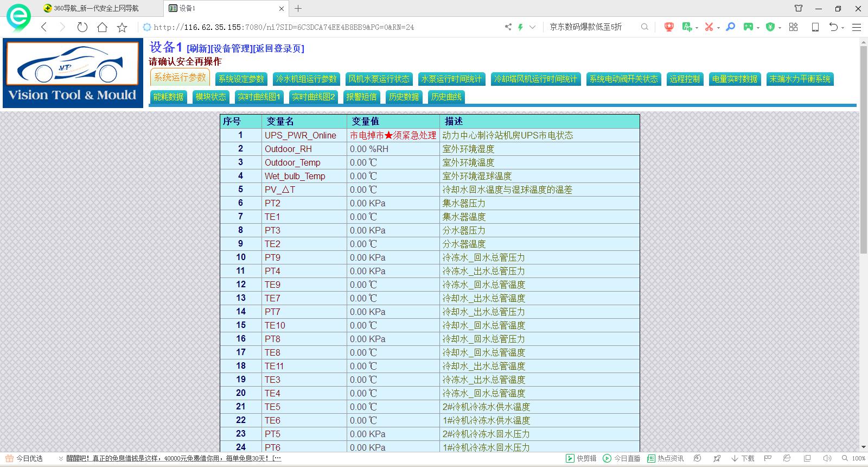Viewport: 868px width, 467px height.
Task: Toggle the sound speaker icon in status bar
Action: [x=827, y=458]
